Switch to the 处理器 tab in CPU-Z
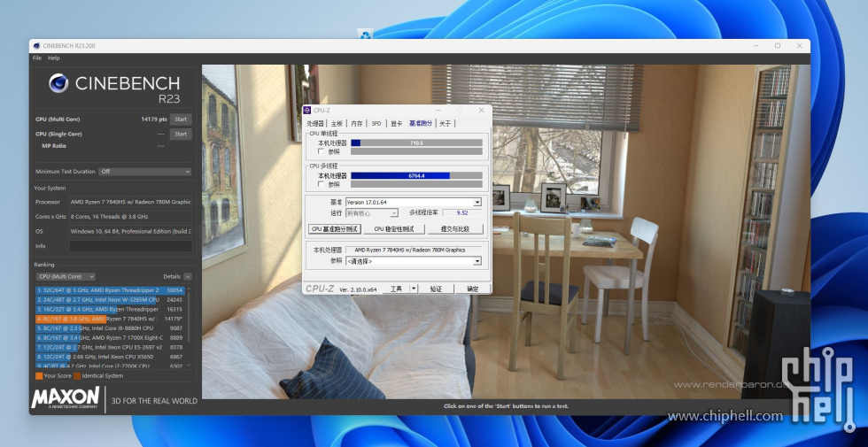The image size is (868, 447). (315, 123)
